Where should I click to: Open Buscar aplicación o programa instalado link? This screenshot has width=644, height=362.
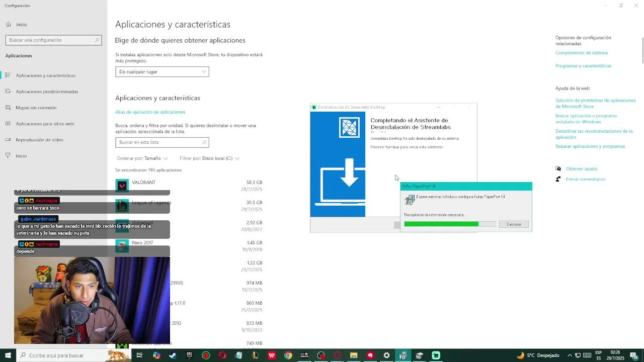point(586,119)
